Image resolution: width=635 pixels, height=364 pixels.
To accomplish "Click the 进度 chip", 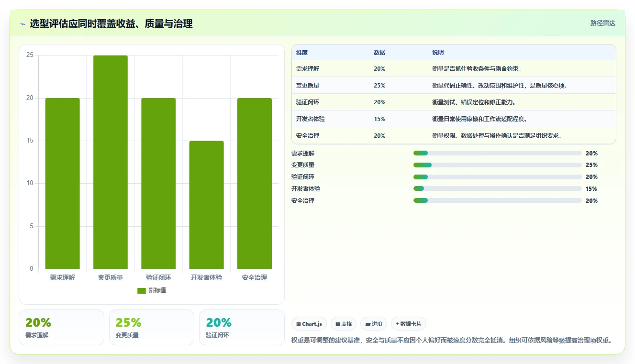I will tap(374, 324).
